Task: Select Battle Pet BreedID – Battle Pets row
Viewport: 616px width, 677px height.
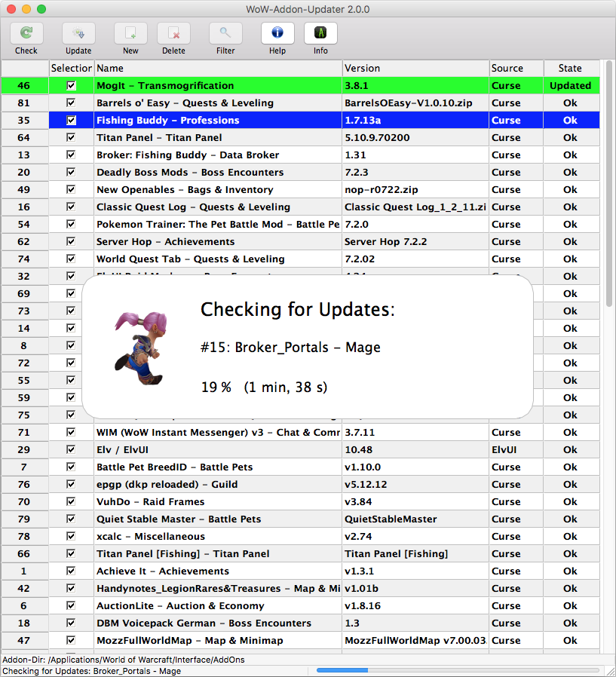Action: tap(300, 467)
